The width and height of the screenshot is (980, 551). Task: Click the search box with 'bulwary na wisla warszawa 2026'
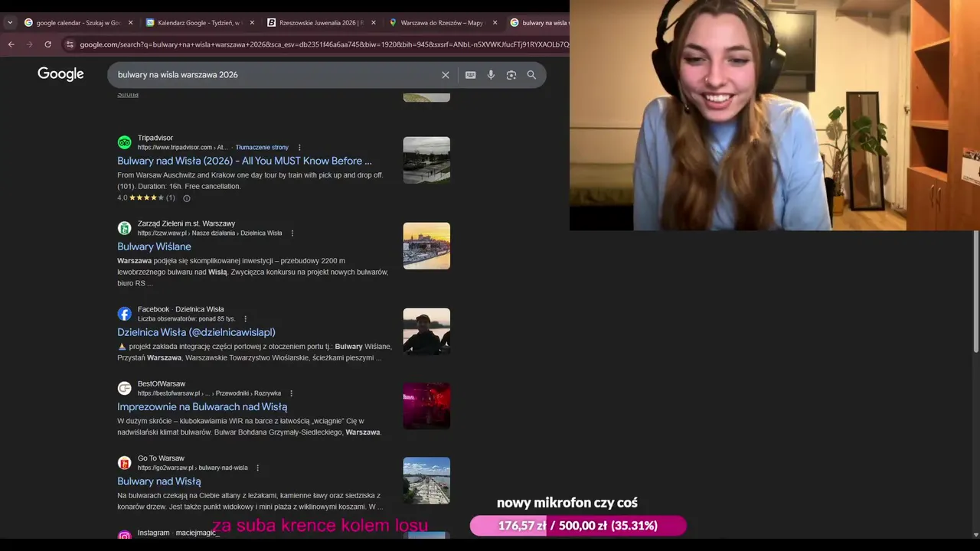pos(276,75)
